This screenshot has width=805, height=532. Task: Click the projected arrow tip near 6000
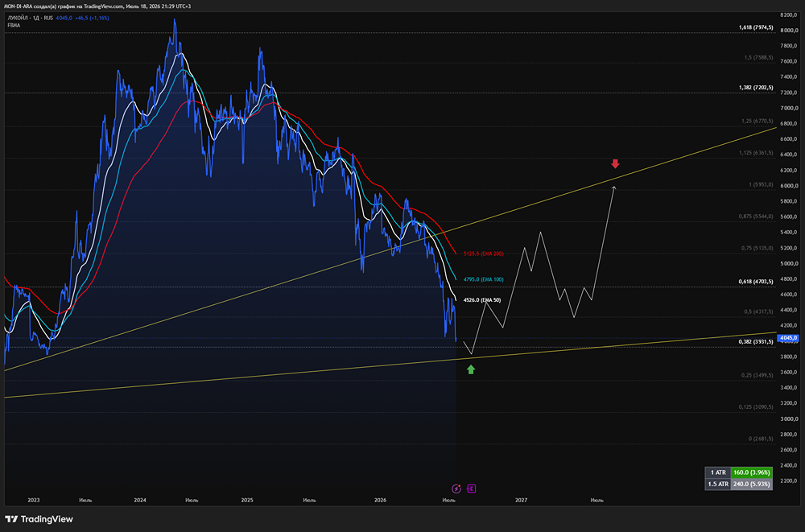coord(613,188)
